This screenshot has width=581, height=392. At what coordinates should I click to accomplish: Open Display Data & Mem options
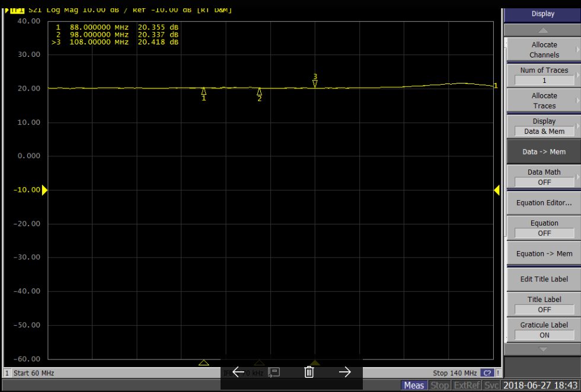[x=544, y=126]
